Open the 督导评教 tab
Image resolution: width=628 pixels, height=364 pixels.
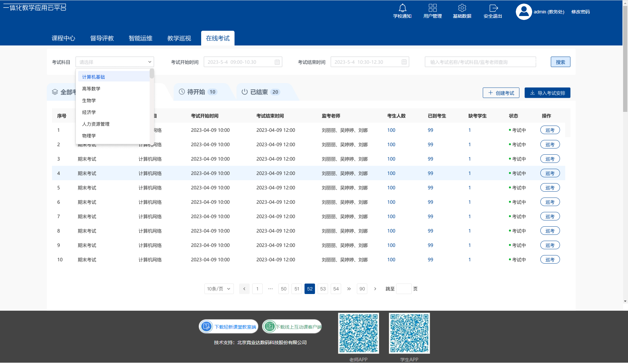pos(102,38)
